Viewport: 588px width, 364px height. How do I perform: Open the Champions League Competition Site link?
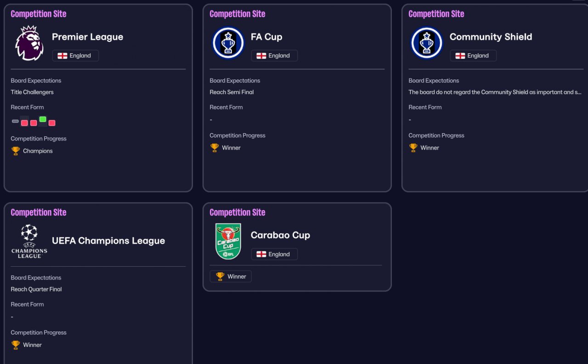pyautogui.click(x=39, y=212)
